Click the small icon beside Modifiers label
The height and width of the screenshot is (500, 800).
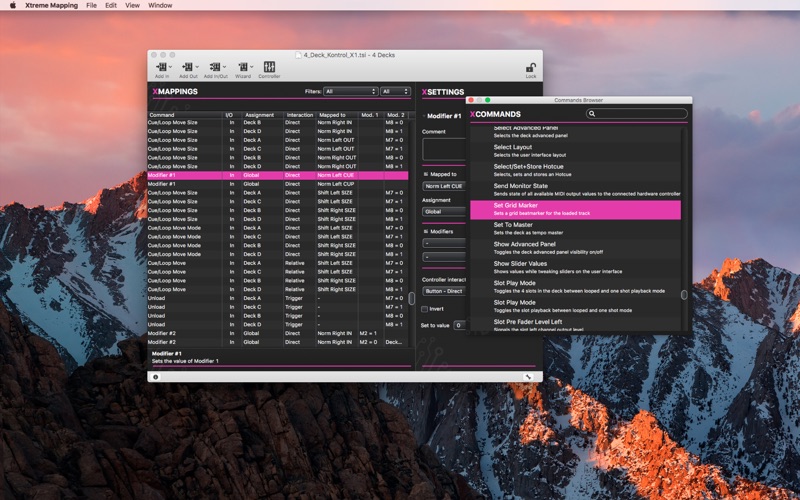click(x=426, y=231)
